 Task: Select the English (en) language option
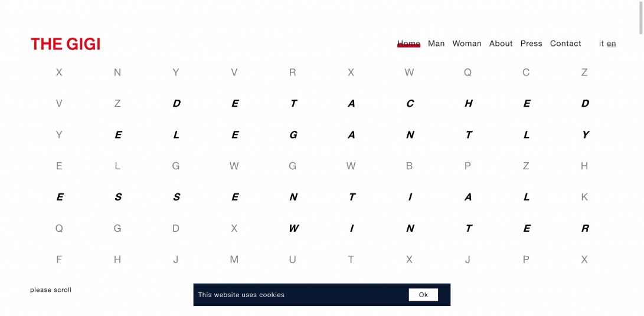(612, 44)
